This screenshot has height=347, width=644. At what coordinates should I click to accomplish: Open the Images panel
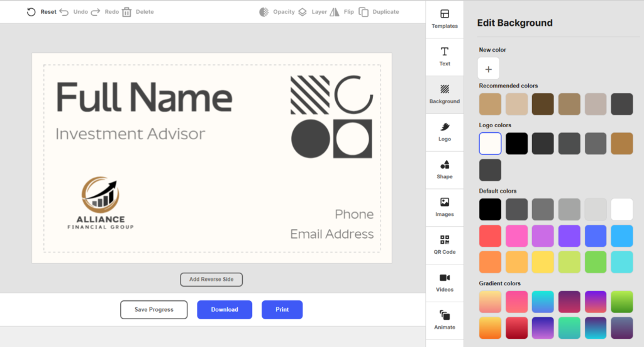tap(445, 208)
